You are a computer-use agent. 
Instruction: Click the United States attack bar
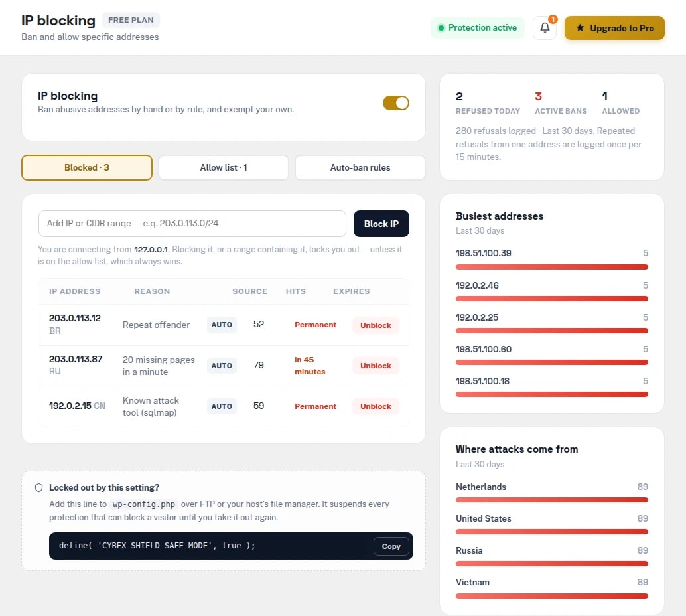pyautogui.click(x=552, y=532)
